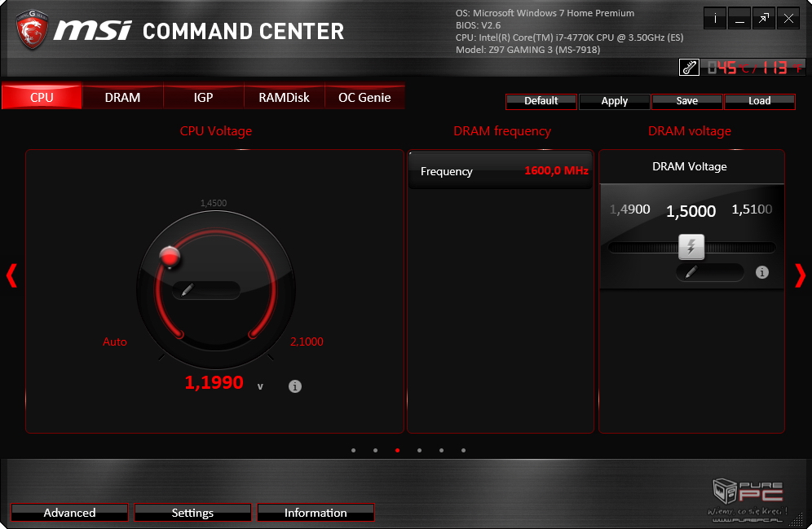
Task: Click the left red arrow to go previous page
Action: (11, 276)
